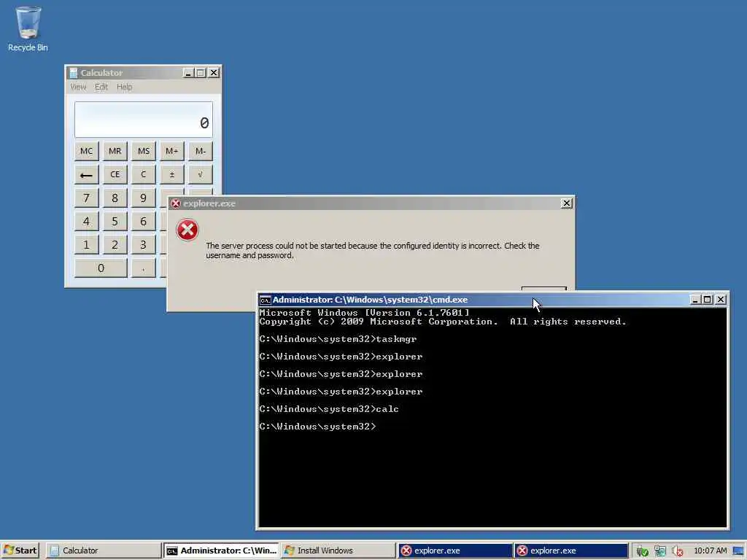Click the MS memory store key
The height and width of the screenshot is (560, 747).
[144, 151]
